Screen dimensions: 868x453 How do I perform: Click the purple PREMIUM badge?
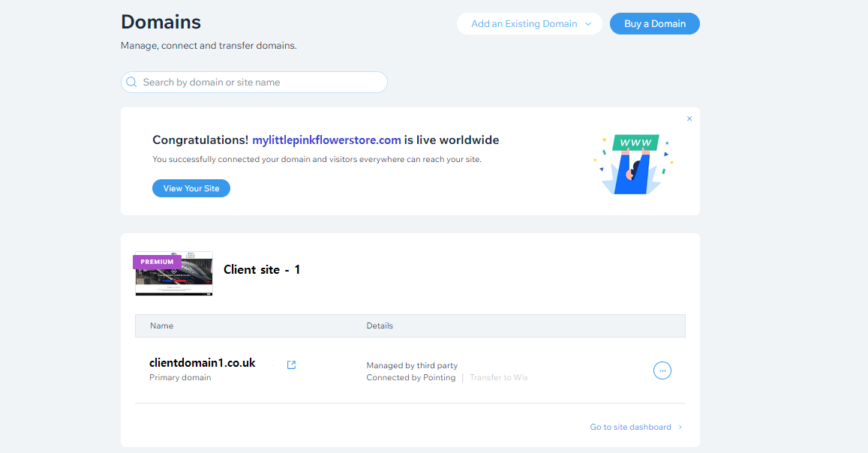157,262
